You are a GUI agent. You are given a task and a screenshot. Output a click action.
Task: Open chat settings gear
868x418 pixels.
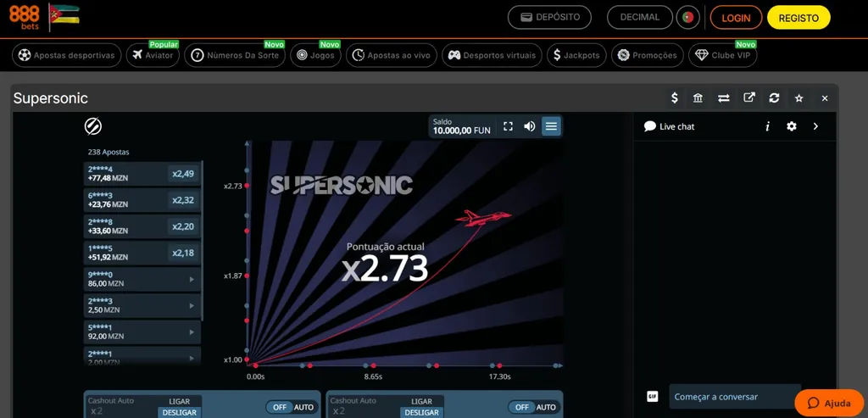click(792, 126)
